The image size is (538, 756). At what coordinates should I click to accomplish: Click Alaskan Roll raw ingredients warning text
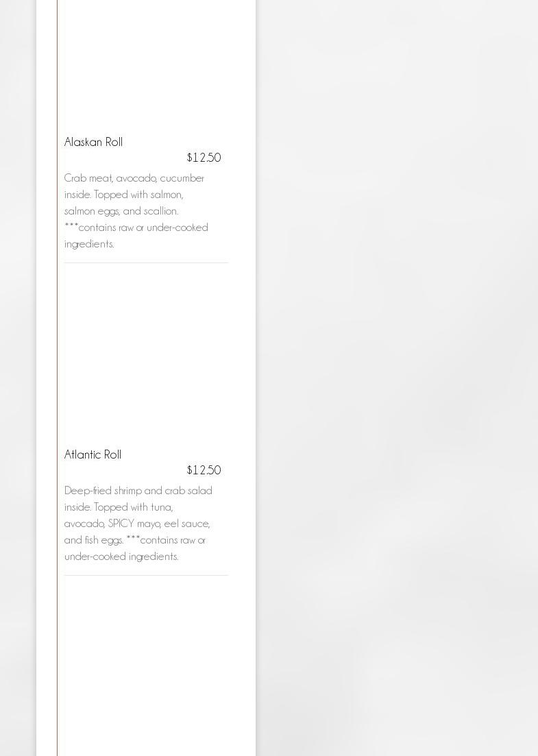(x=136, y=228)
